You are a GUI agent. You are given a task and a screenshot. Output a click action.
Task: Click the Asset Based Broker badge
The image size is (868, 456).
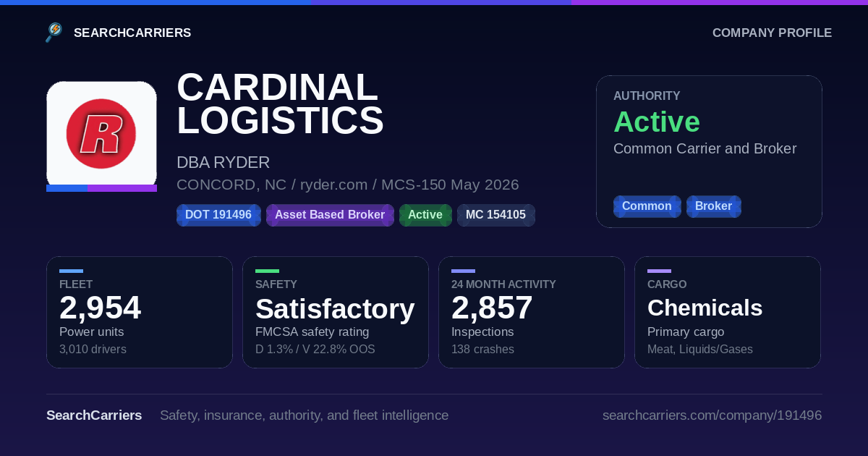(x=330, y=215)
